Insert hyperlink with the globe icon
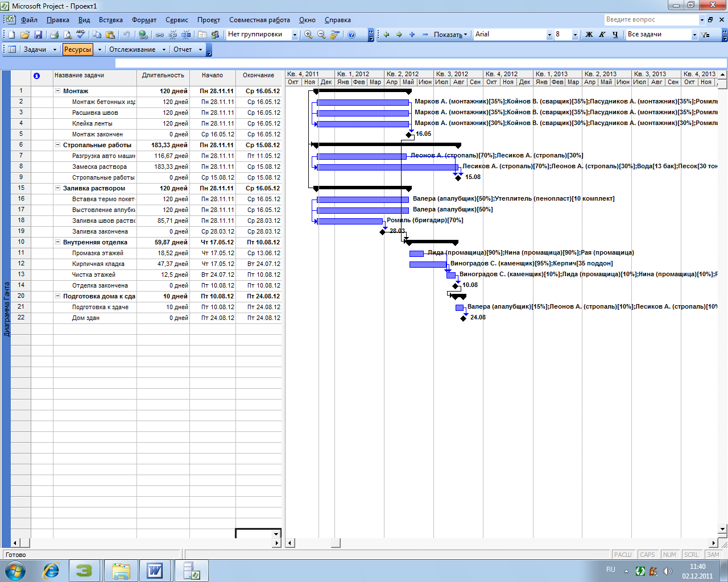 point(143,35)
